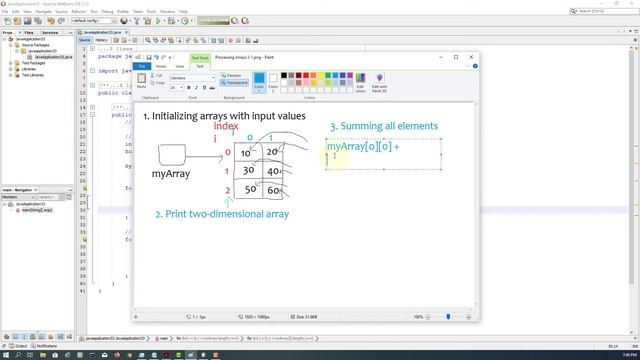The height and width of the screenshot is (360, 640).
Task: Switch to the Services tab
Action: (50, 32)
